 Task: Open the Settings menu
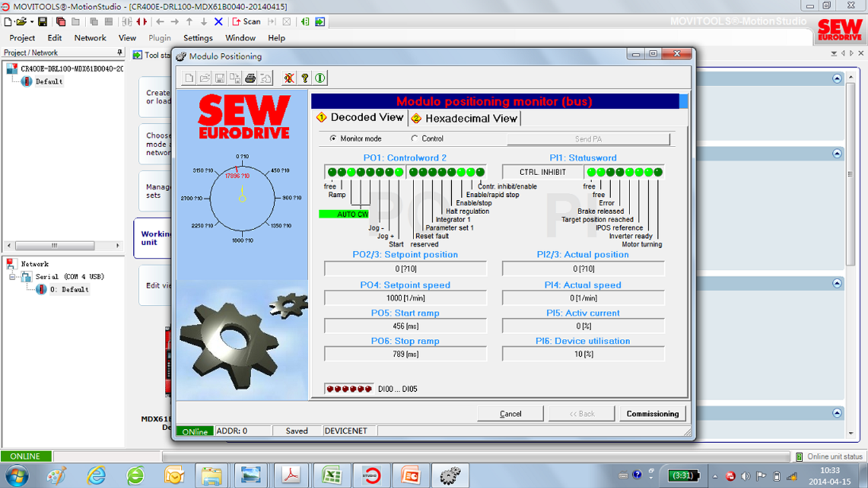click(197, 38)
